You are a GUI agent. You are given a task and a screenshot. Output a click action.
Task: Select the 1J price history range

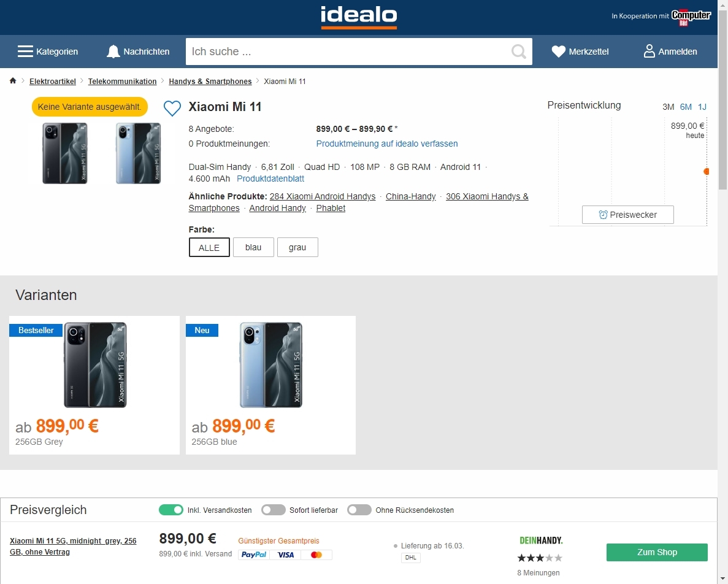click(x=702, y=107)
